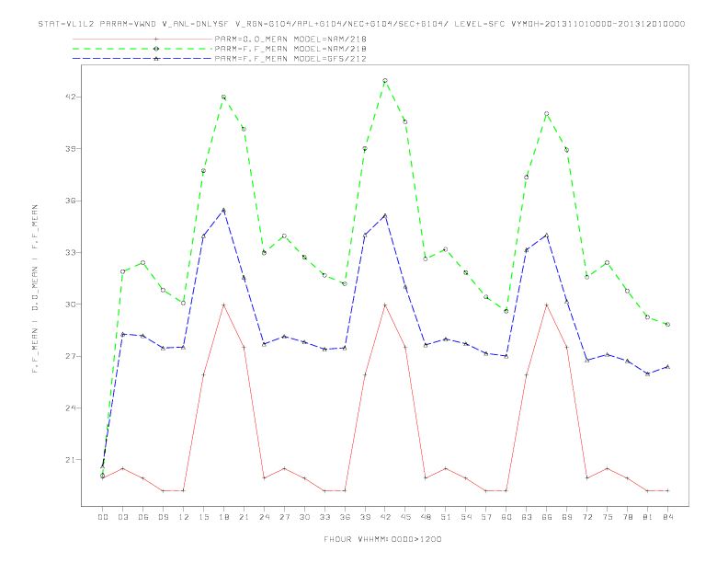Click the green NAM circle marker at hour 66
The image size is (728, 563).
547,114
